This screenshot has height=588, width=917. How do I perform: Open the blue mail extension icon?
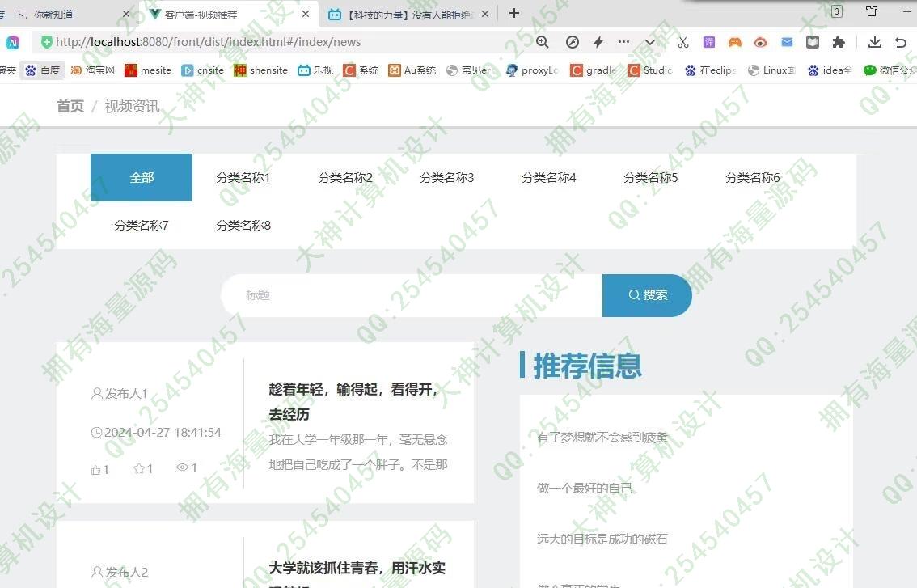pyautogui.click(x=787, y=42)
